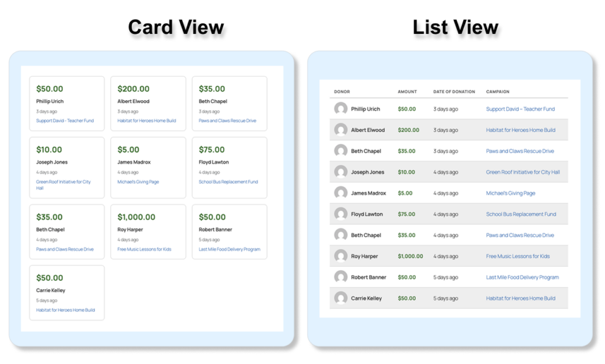The height and width of the screenshot is (364, 605).
Task: Click Floyd Lawton's avatar icon
Action: pyautogui.click(x=340, y=213)
